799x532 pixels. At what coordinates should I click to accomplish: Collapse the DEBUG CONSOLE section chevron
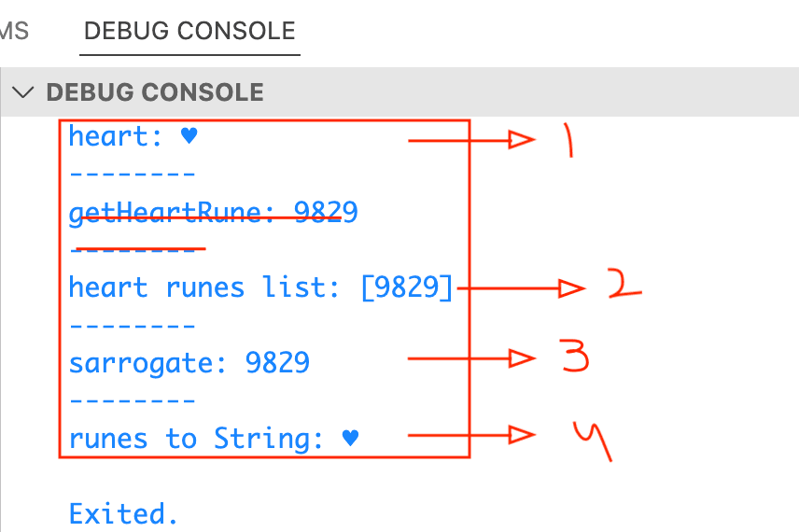pos(25,92)
